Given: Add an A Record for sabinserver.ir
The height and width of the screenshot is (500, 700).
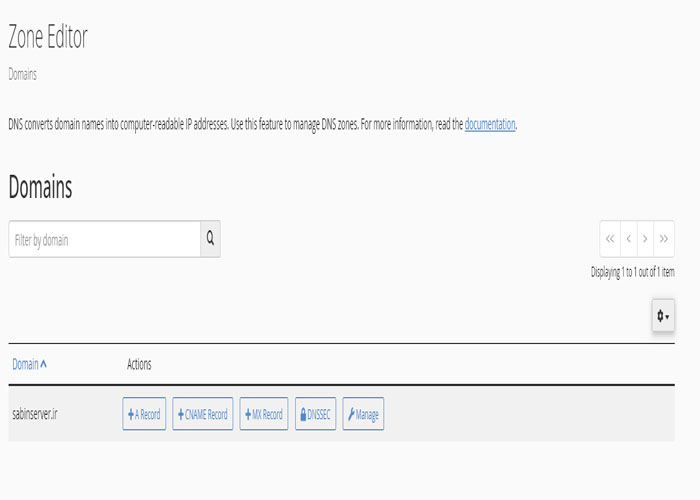Looking at the screenshot, I should [x=144, y=414].
